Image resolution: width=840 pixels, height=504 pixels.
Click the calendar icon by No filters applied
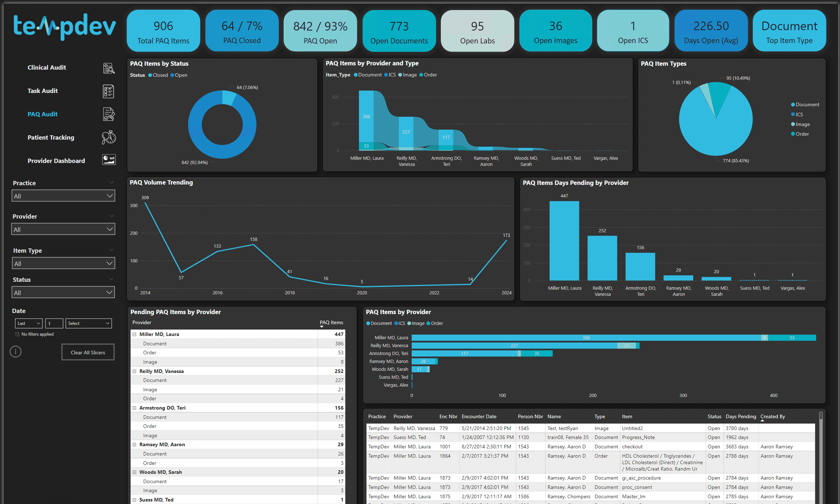[x=17, y=334]
